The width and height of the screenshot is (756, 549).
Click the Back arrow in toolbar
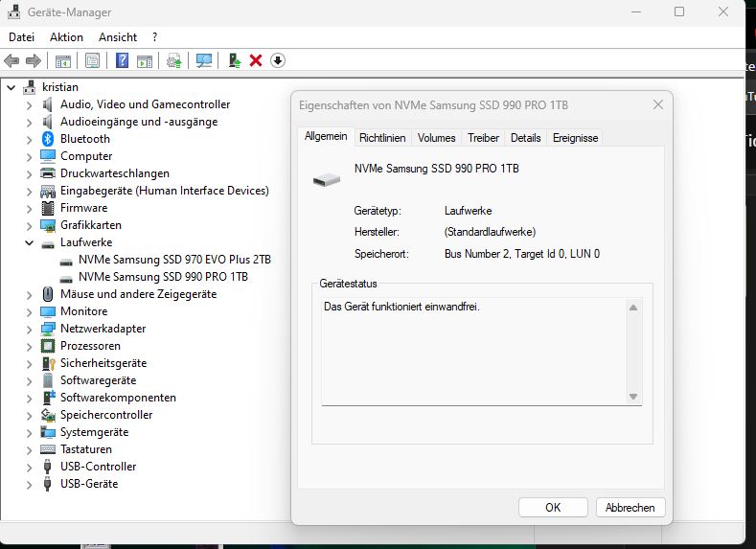pyautogui.click(x=11, y=60)
